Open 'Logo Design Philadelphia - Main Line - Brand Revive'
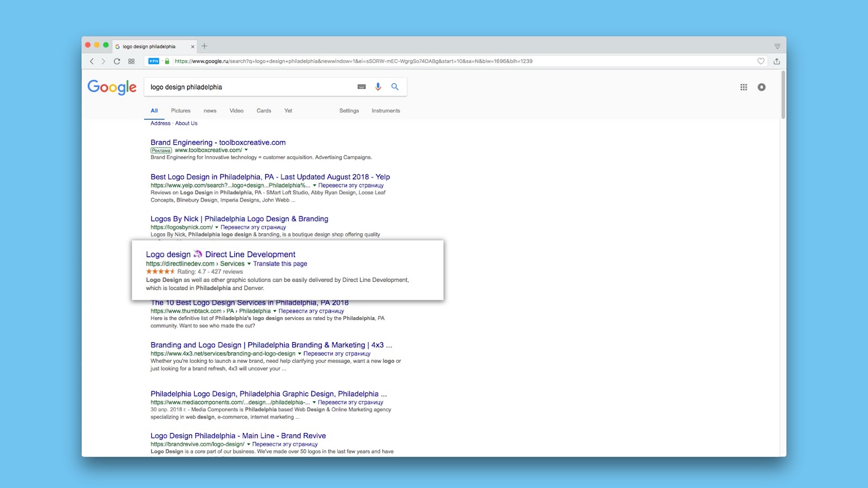This screenshot has height=488, width=868. pos(238,436)
